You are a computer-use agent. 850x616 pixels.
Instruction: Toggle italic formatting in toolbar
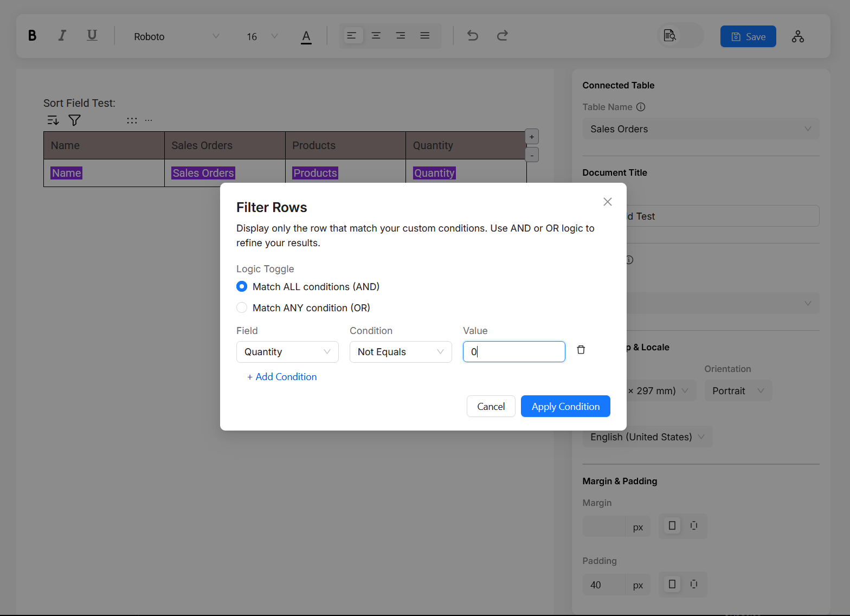coord(62,36)
